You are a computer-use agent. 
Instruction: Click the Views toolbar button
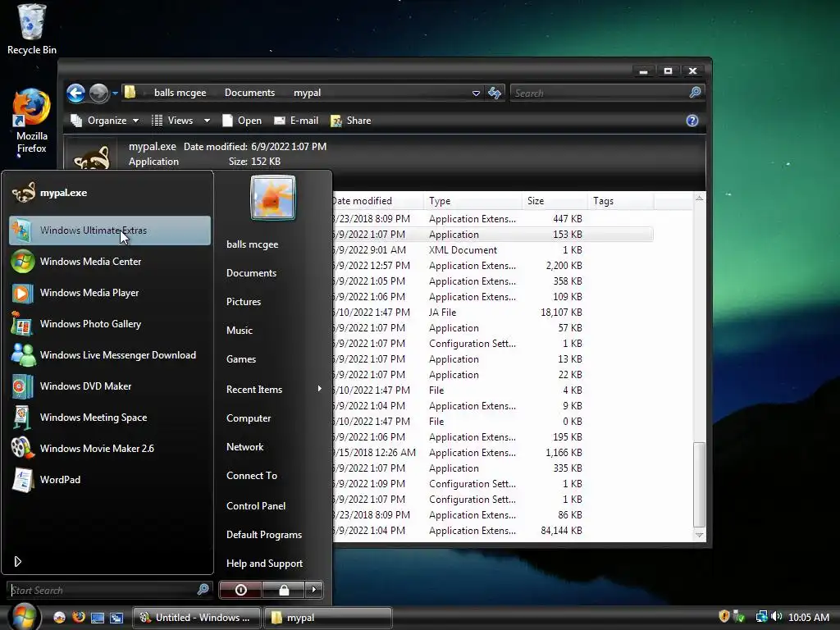pos(172,121)
